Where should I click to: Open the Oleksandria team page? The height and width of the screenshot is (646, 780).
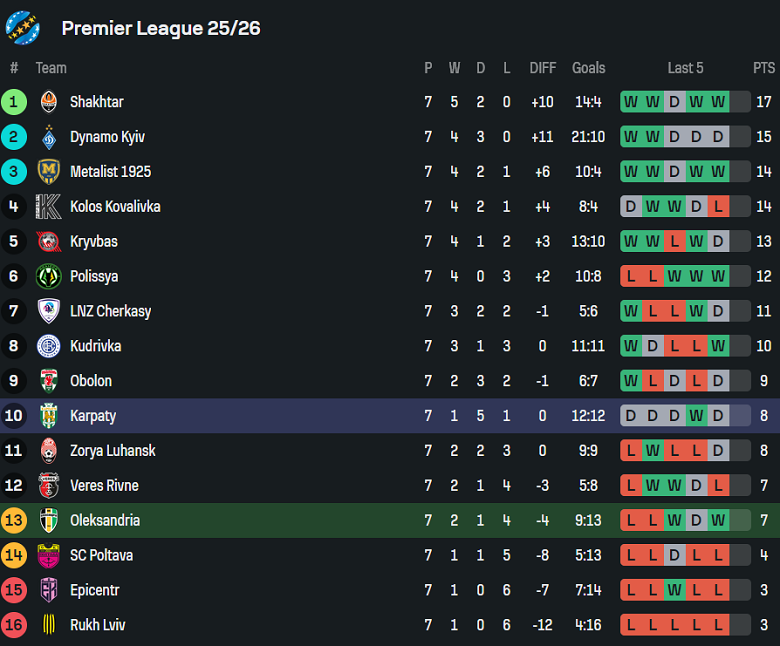105,520
